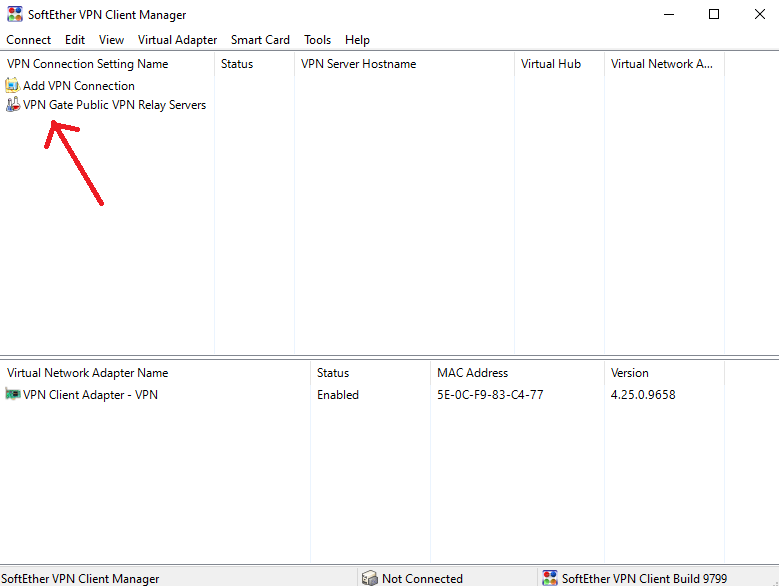Viewport: 779px width, 586px height.
Task: Sort by VPN Connection Setting Name column
Action: click(x=107, y=64)
